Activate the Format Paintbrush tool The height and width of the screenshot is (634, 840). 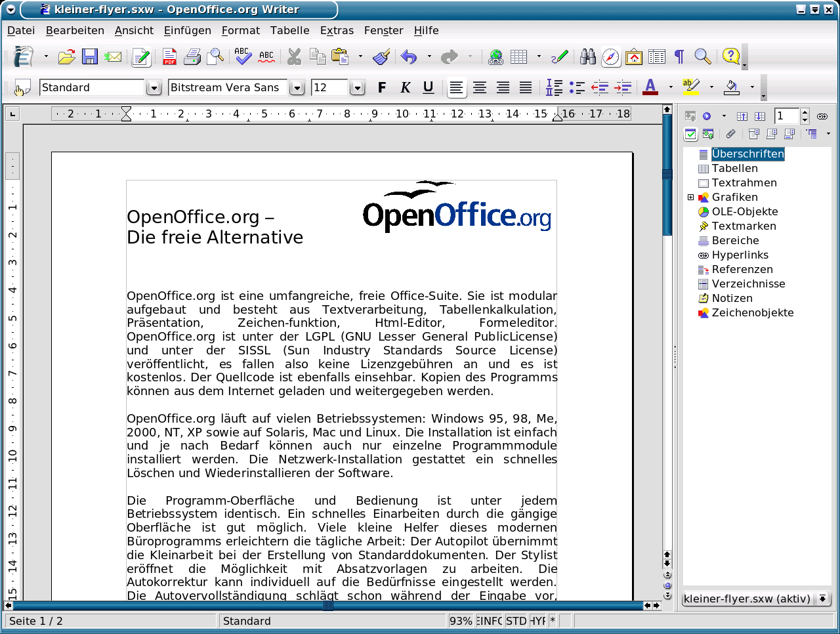(381, 57)
